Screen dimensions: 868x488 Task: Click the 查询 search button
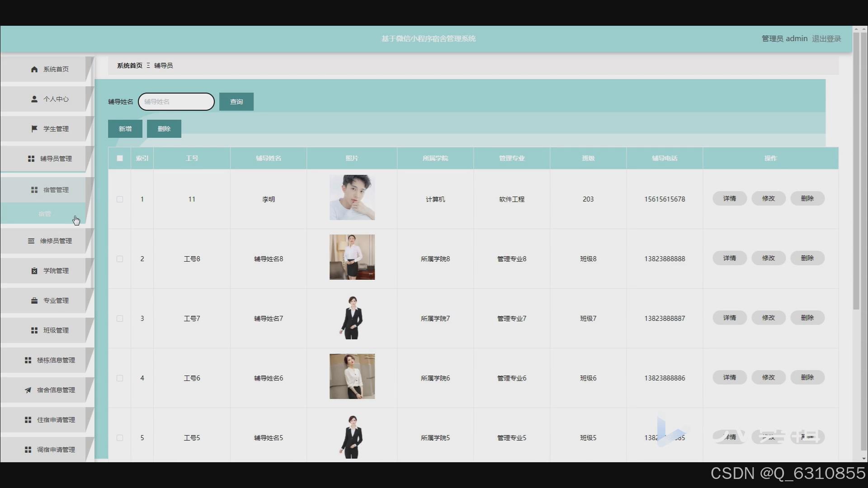click(236, 102)
